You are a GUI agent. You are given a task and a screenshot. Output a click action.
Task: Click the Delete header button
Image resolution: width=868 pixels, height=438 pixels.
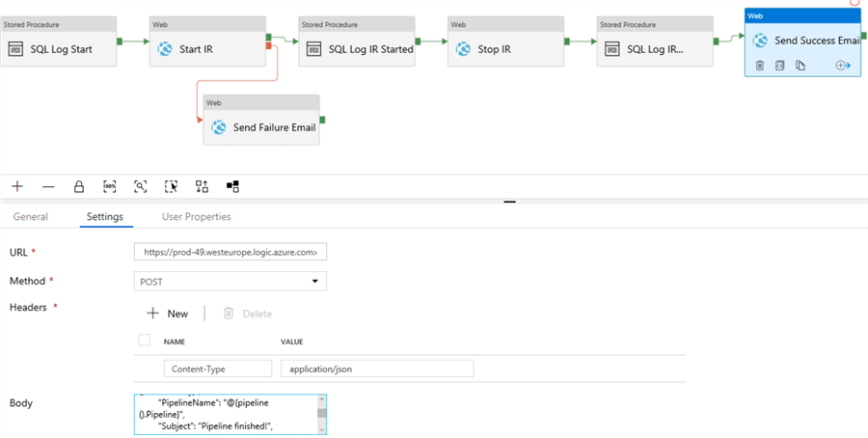pyautogui.click(x=247, y=314)
